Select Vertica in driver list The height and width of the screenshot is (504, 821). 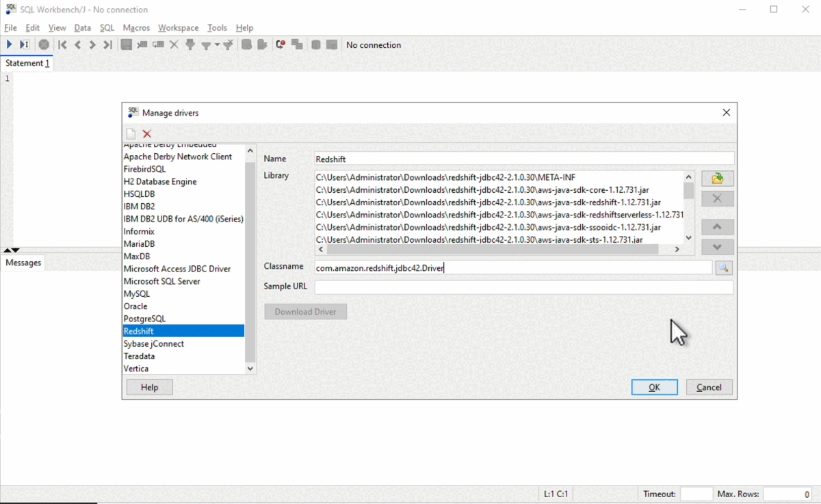(x=183, y=369)
